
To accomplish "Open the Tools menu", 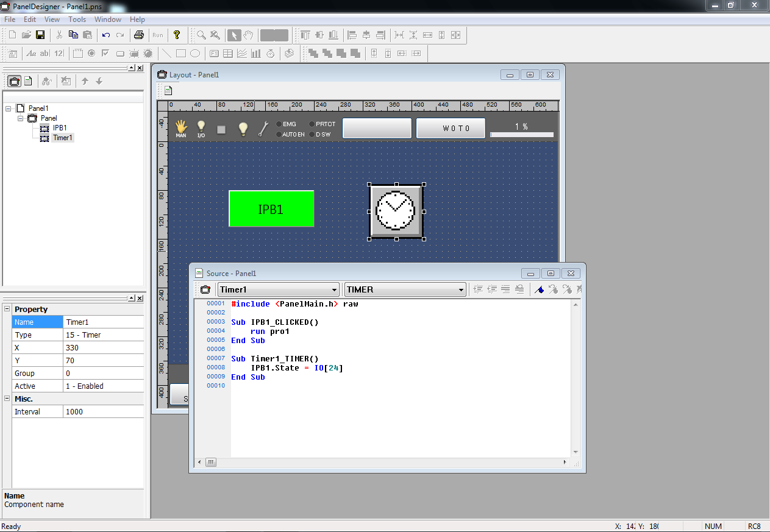I will pyautogui.click(x=77, y=20).
